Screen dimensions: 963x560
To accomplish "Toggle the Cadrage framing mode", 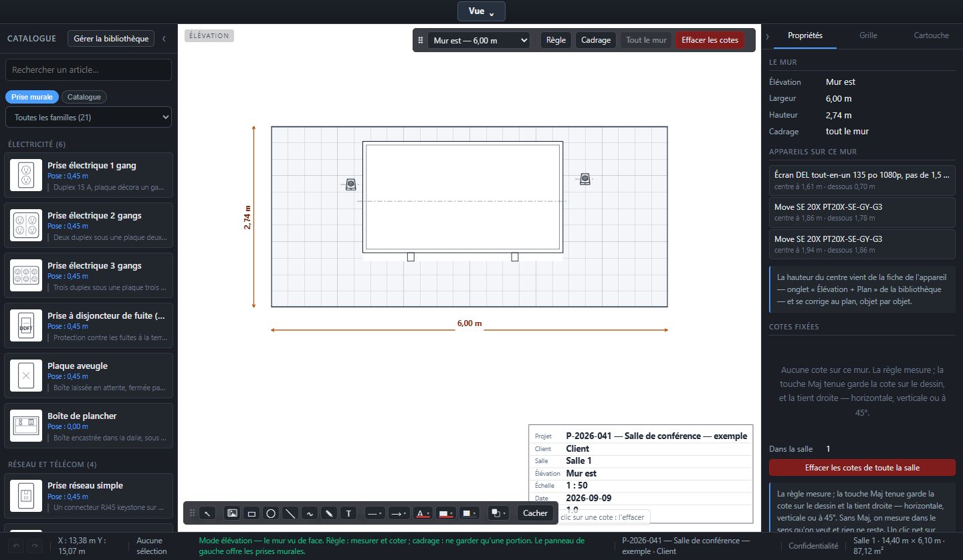I will (596, 40).
